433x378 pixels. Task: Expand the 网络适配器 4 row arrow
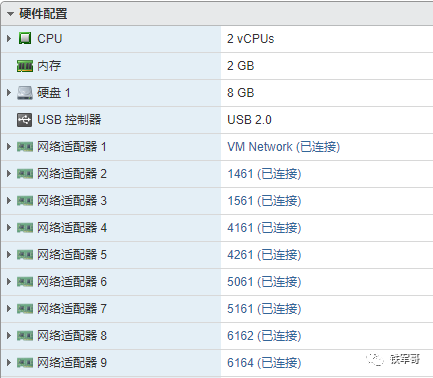9,228
